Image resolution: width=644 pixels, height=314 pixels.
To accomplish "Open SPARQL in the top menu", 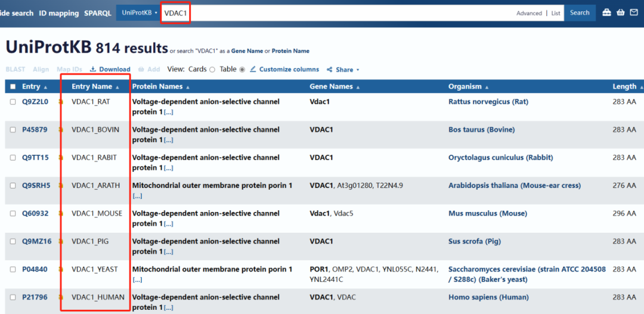I will tap(97, 13).
